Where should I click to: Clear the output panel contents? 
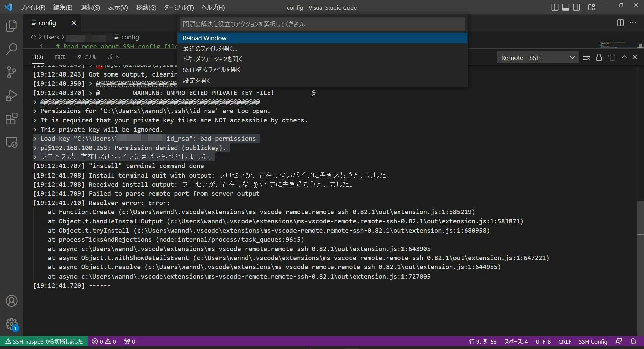pyautogui.click(x=586, y=57)
